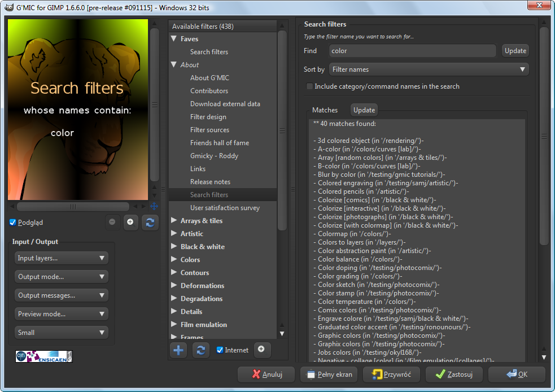This screenshot has height=392, width=555.
Task: Click the Find text field containing color
Action: 412,51
